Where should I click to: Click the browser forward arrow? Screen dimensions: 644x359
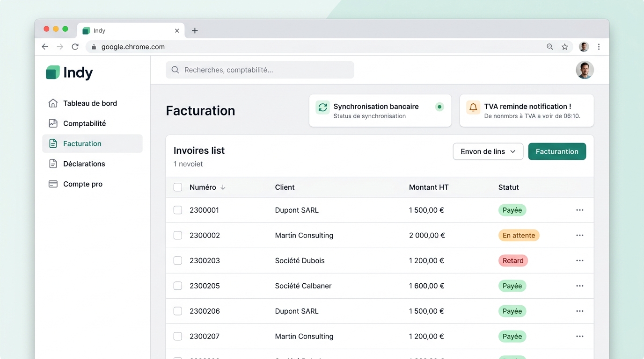(60, 47)
